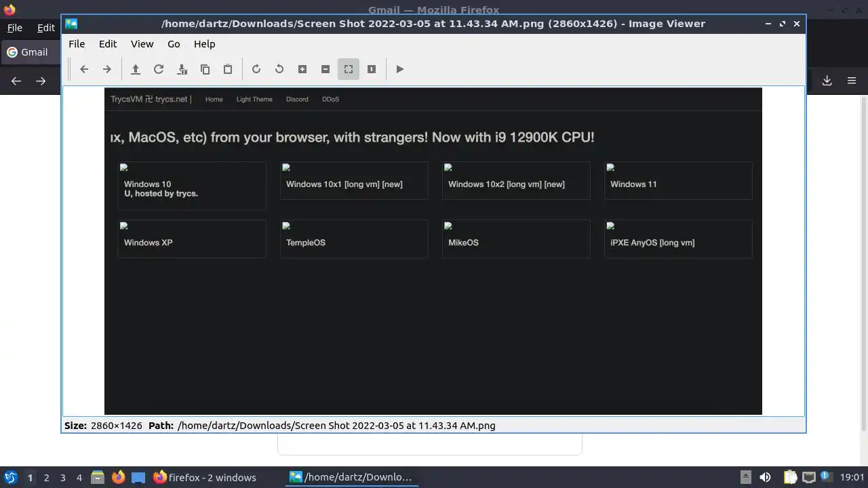Click the Size 2860×1426 status text
This screenshot has width=868, height=488.
(103, 426)
